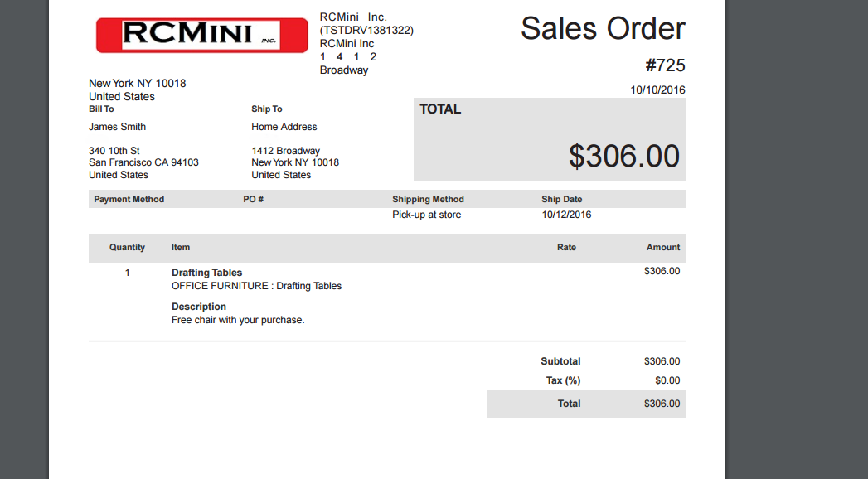Click the RCMini company logo
Screen dimensions: 868x479
pos(201,34)
